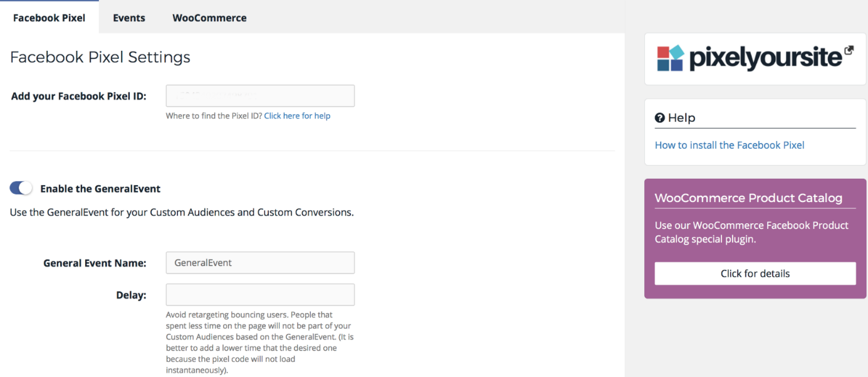The height and width of the screenshot is (377, 868).
Task: Click the 'Delay:' label
Action: 131,295
